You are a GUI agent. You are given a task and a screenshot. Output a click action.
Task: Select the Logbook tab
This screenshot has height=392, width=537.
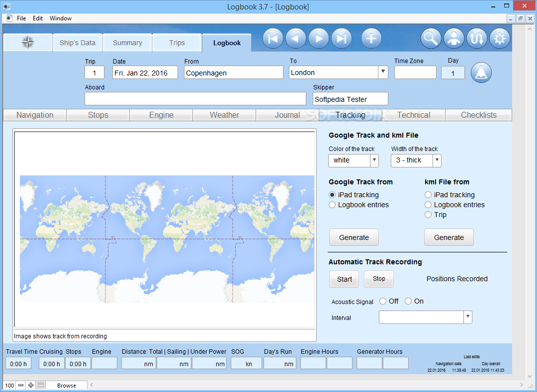point(227,43)
